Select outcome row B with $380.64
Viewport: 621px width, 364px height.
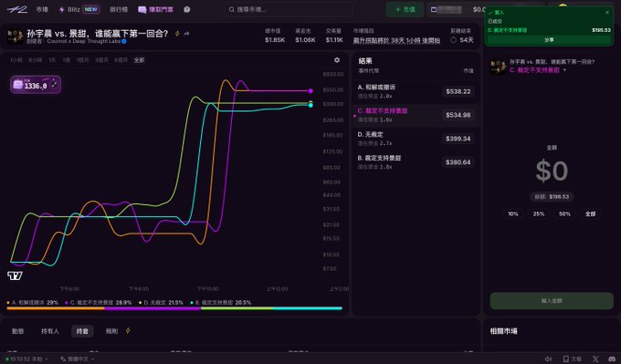pyautogui.click(x=416, y=161)
